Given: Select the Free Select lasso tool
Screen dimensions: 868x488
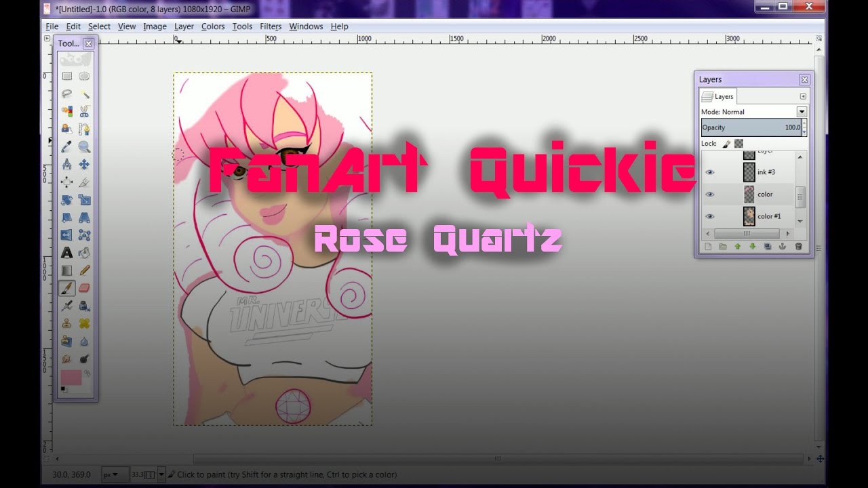Looking at the screenshot, I should click(x=67, y=94).
